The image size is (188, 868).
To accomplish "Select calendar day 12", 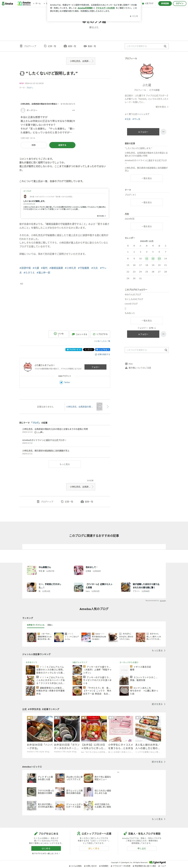I will coord(153,258).
